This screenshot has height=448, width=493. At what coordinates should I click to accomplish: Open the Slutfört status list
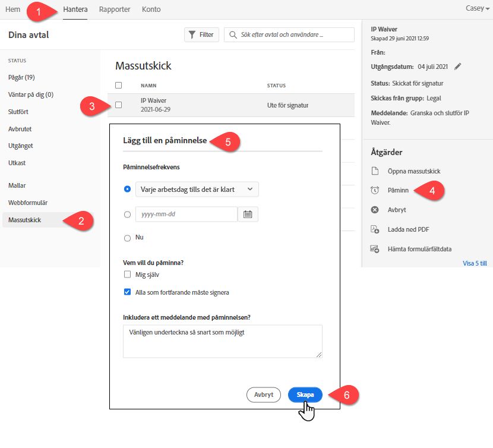pos(18,112)
